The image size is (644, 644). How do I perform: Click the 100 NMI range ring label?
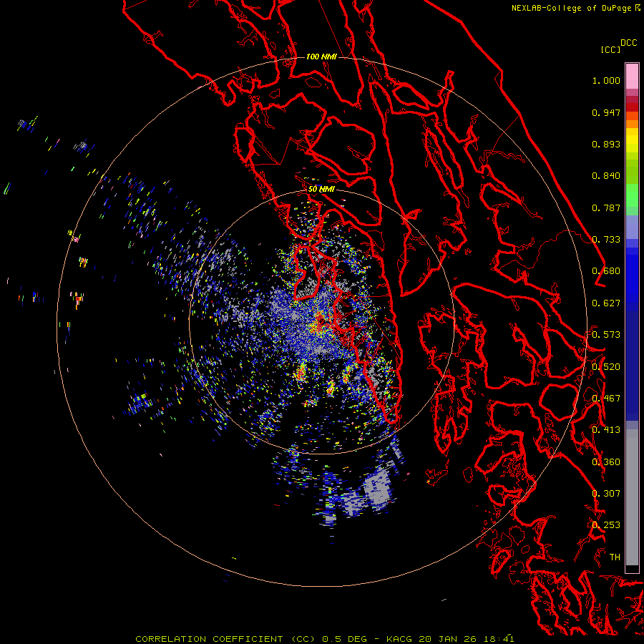tap(321, 57)
